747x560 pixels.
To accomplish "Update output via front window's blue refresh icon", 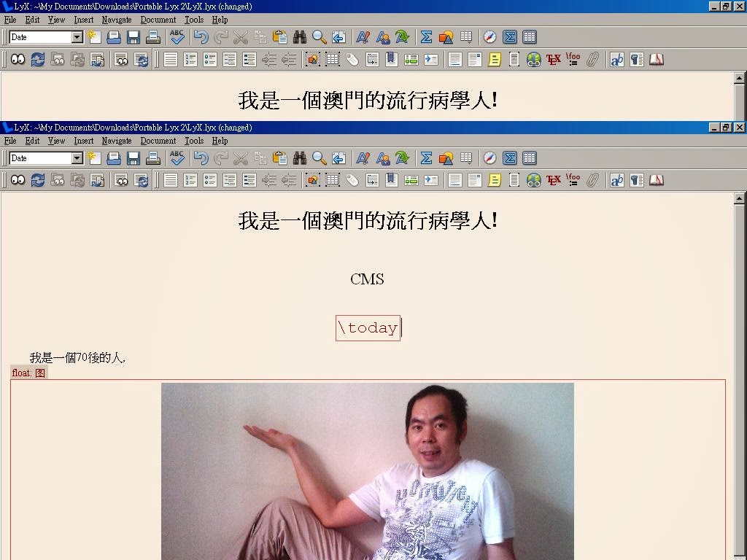I will [38, 180].
